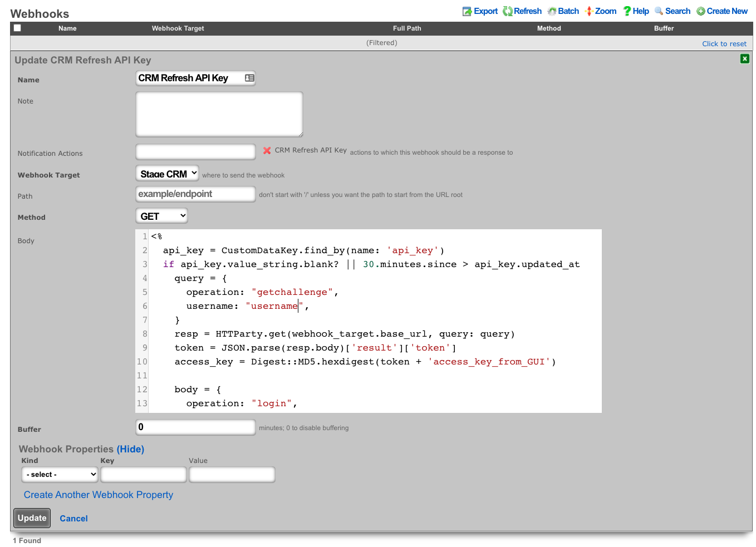The height and width of the screenshot is (547, 756).
Task: Click the '1 Found' result count
Action: 27,540
